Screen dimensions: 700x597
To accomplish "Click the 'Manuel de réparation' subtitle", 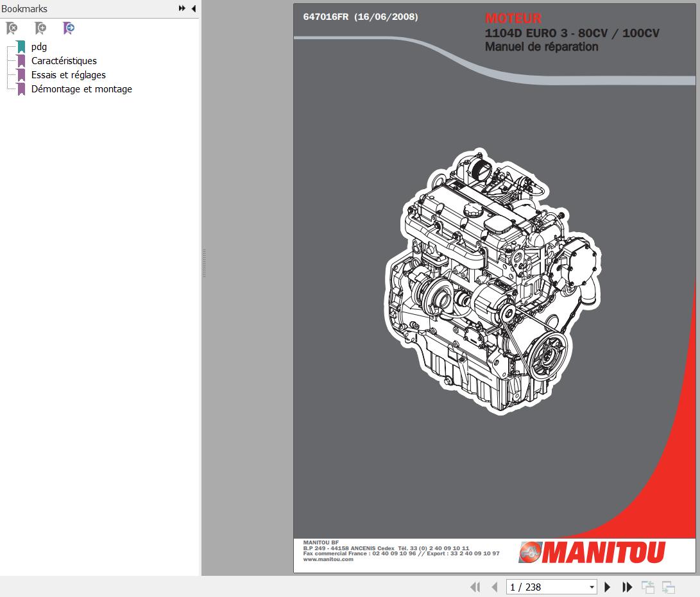I will click(542, 47).
